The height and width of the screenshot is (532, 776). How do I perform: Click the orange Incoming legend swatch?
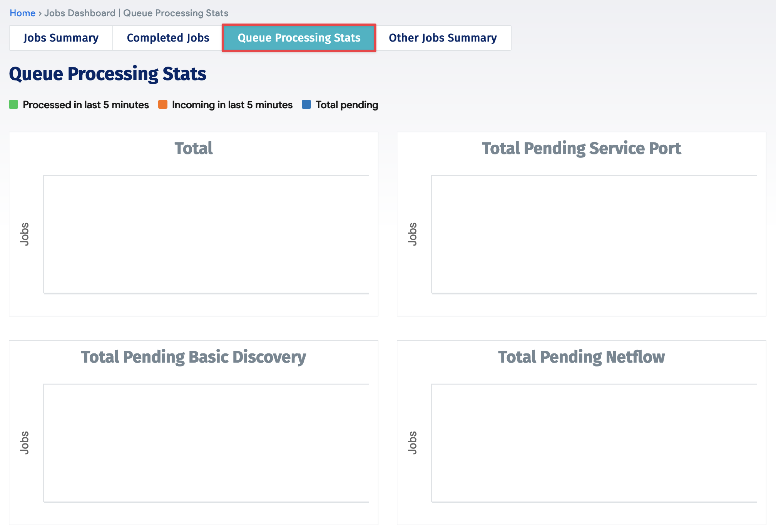point(163,104)
